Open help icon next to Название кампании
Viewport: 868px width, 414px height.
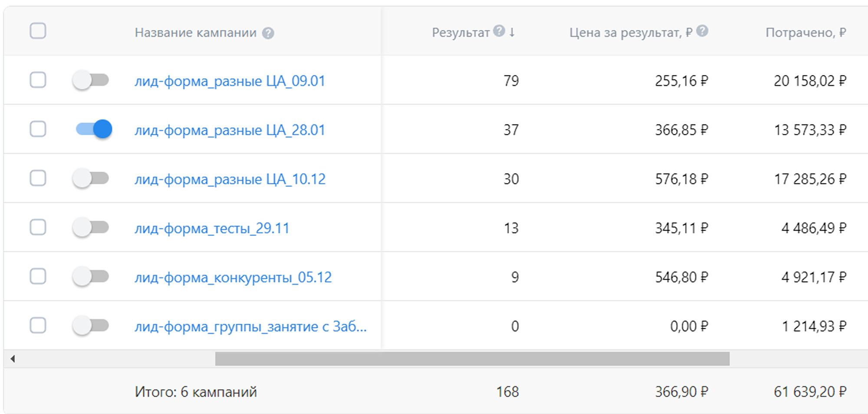pyautogui.click(x=268, y=33)
